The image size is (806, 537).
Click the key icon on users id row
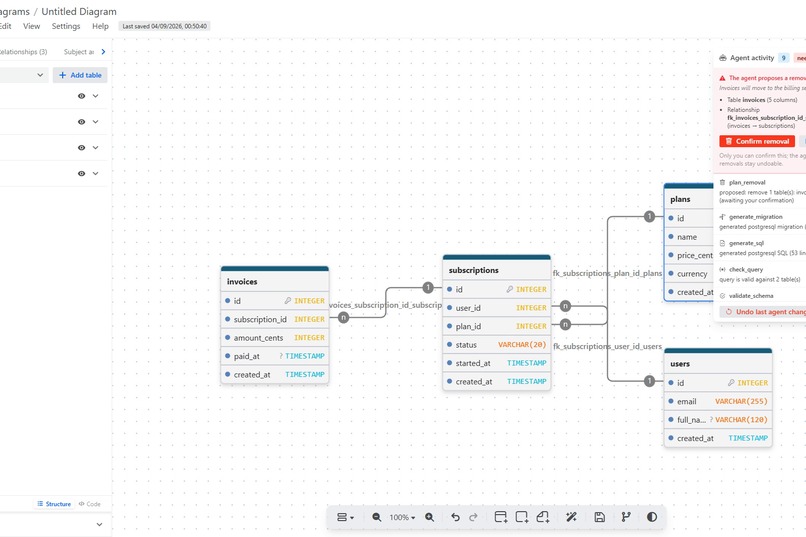731,383
